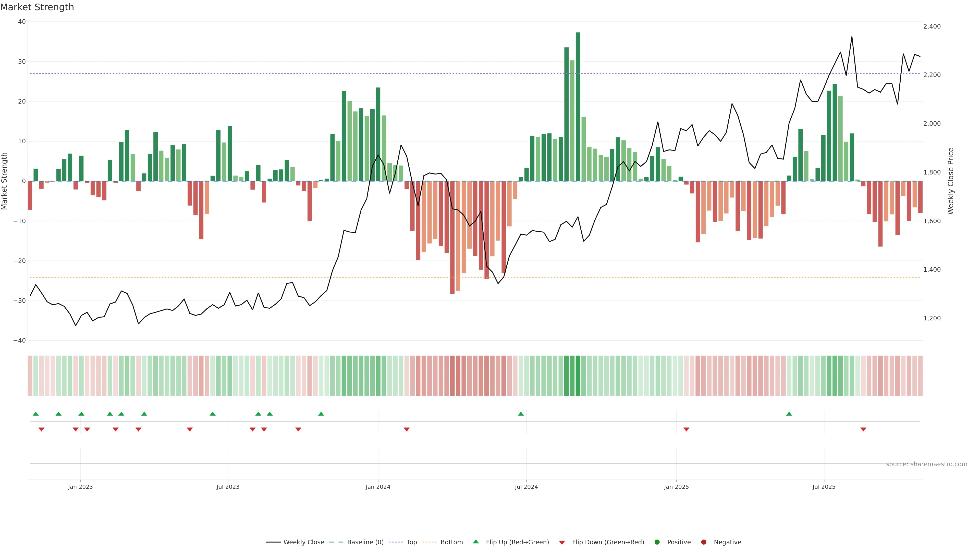Click the Top purple dotted legend icon

[396, 542]
